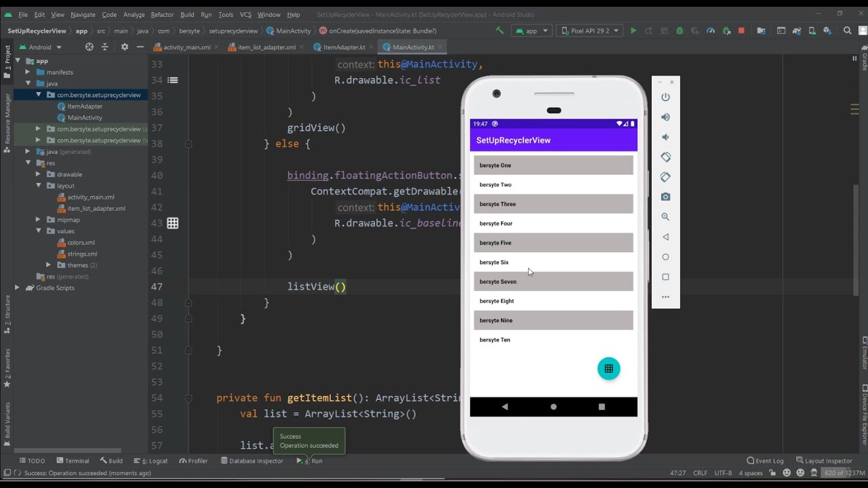The width and height of the screenshot is (868, 488).
Task: Click Collapse All icon in Project panel
Action: [x=104, y=47]
